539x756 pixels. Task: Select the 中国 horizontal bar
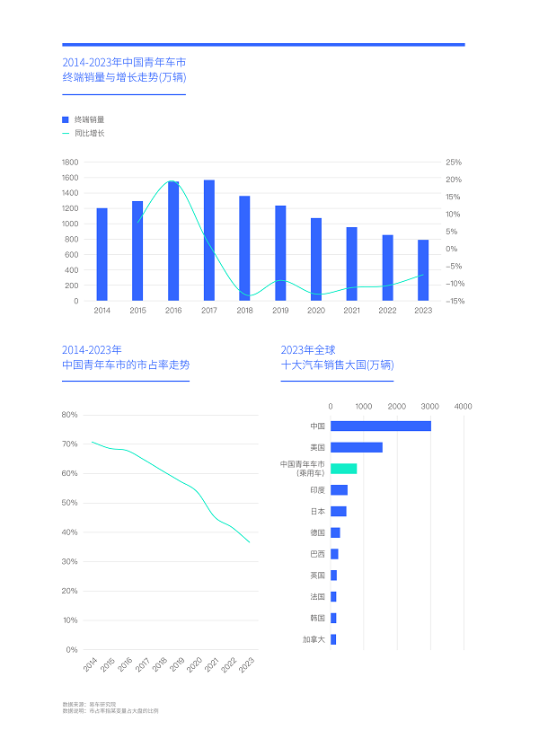point(380,426)
